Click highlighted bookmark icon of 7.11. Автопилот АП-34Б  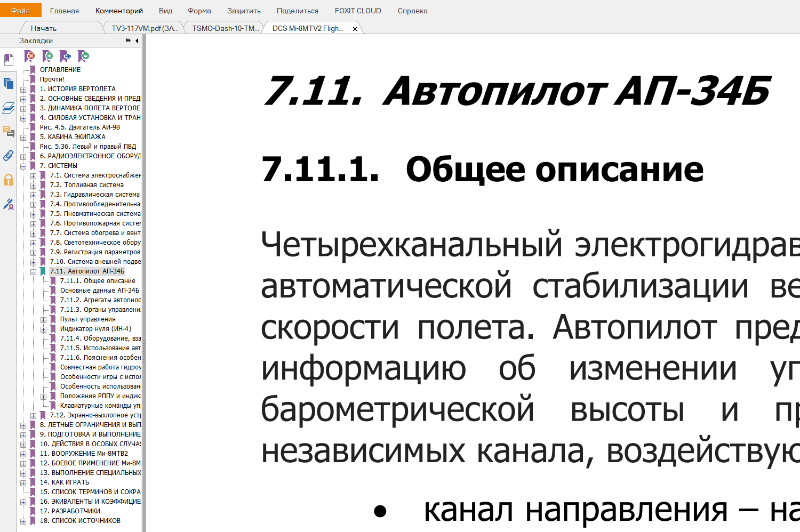pos(43,271)
